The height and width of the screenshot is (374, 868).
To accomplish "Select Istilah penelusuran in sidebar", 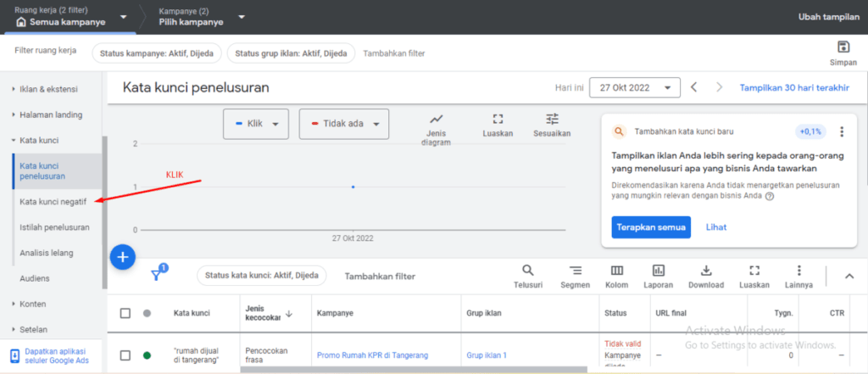I will (54, 227).
